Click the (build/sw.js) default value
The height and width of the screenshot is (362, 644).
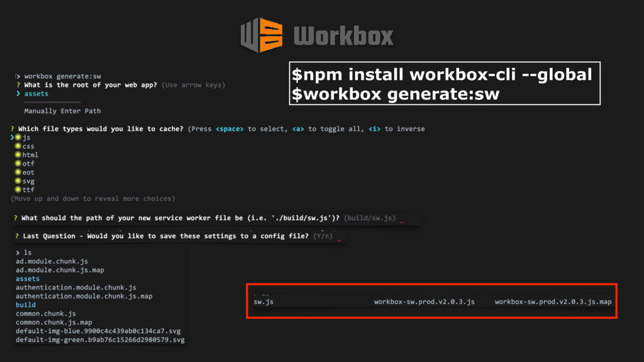pos(370,218)
